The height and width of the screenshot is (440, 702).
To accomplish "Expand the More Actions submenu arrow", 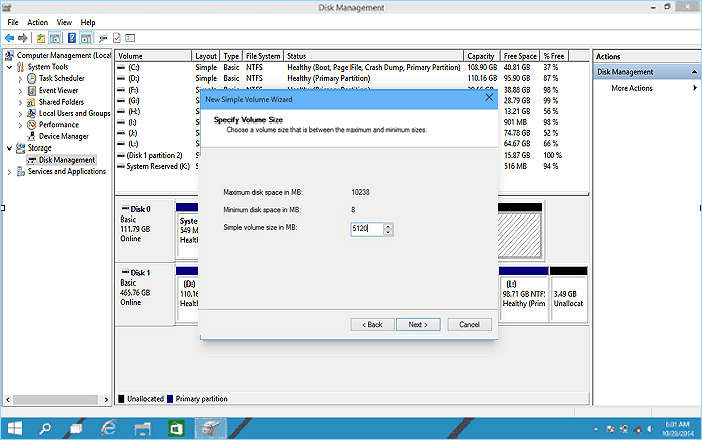I will coord(694,89).
